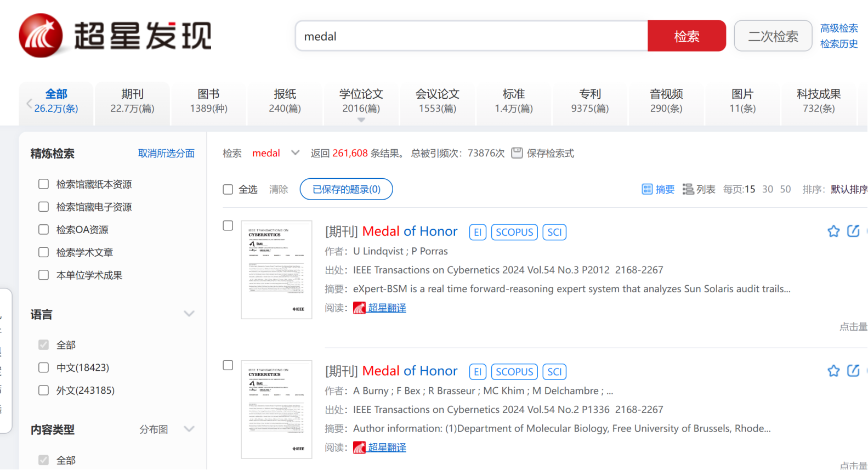The image size is (868, 470).
Task: Collapse the 内容类型 filter section
Action: click(x=189, y=429)
